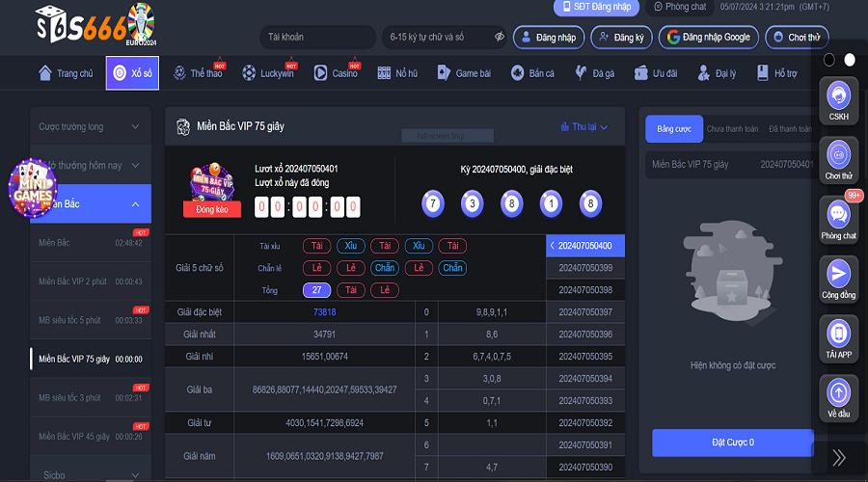This screenshot has height=482, width=868.
Task: Open the Thể thao menu
Action: pos(198,73)
